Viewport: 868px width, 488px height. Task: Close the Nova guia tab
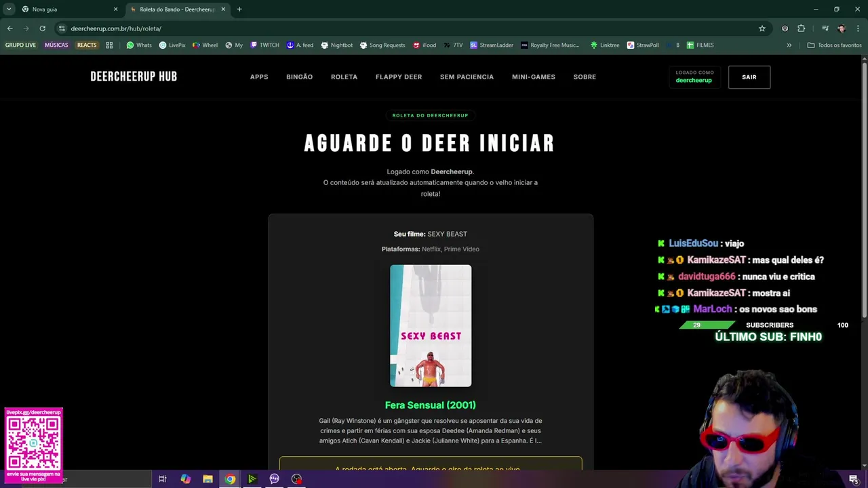coord(115,9)
